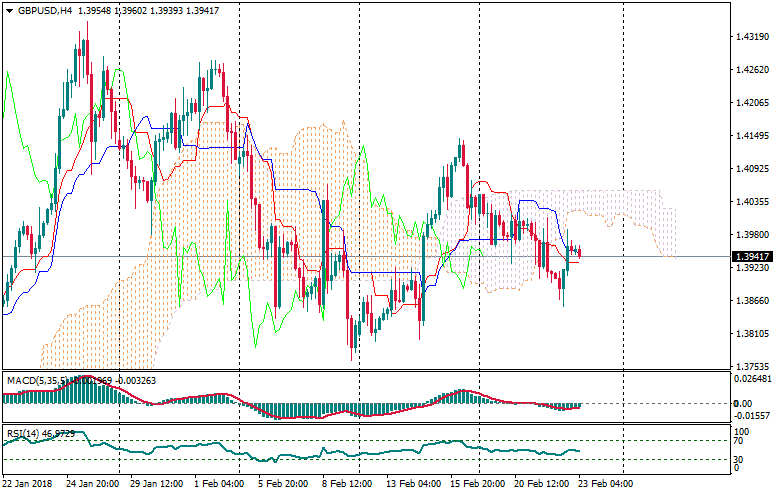Click the 1.40925 price axis label
The height and width of the screenshot is (495, 773).
(750, 169)
